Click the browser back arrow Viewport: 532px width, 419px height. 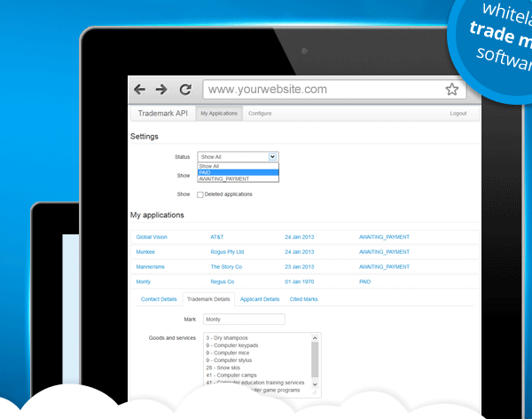click(x=139, y=90)
